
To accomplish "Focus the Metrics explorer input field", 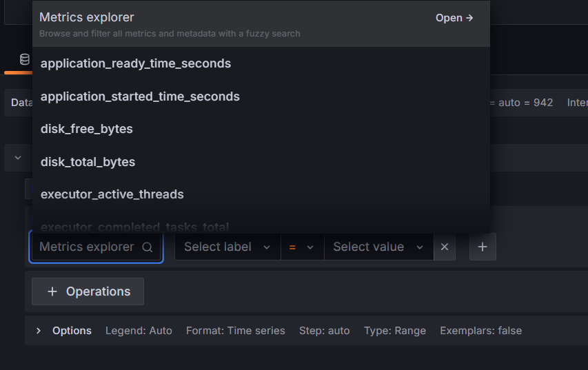I will click(97, 247).
